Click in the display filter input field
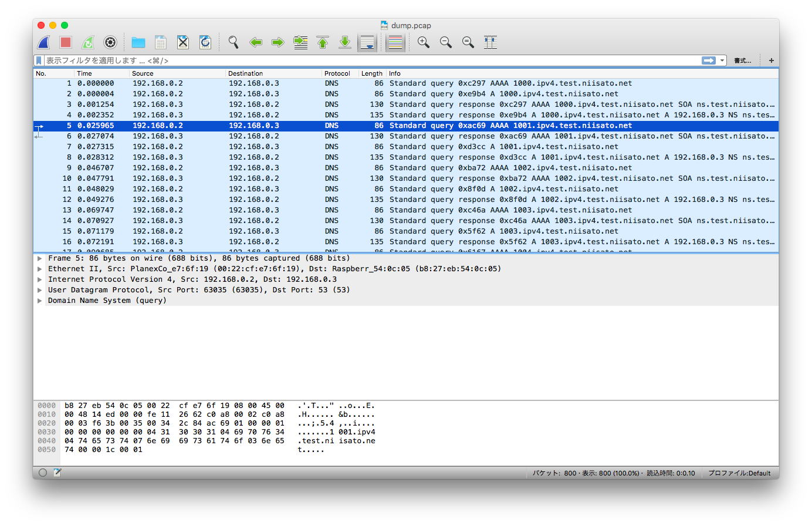The width and height of the screenshot is (812, 526). click(x=371, y=60)
